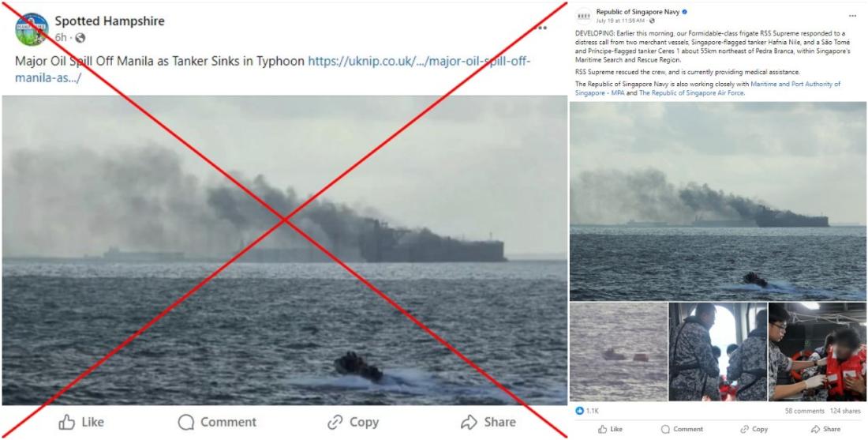Copy the Spotted Hampshire post link
This screenshot has height=440, width=868.
[353, 423]
